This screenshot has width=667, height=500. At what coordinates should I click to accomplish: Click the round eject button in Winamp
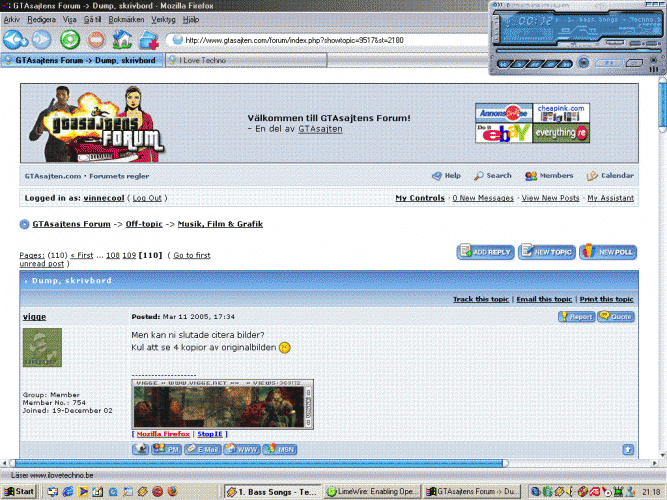[x=583, y=63]
